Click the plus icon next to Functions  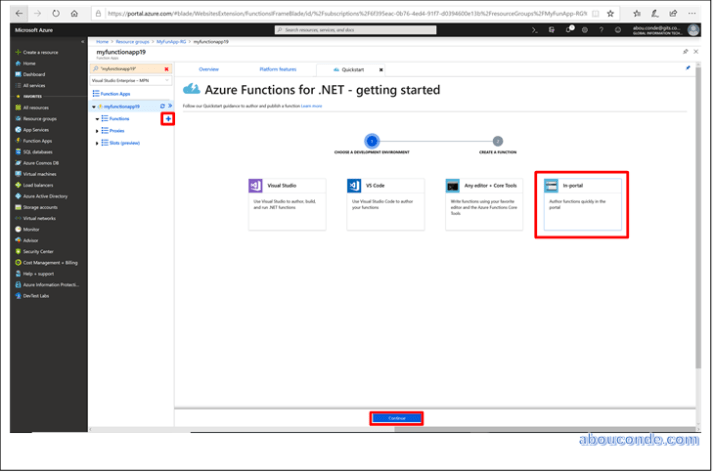pyautogui.click(x=168, y=119)
